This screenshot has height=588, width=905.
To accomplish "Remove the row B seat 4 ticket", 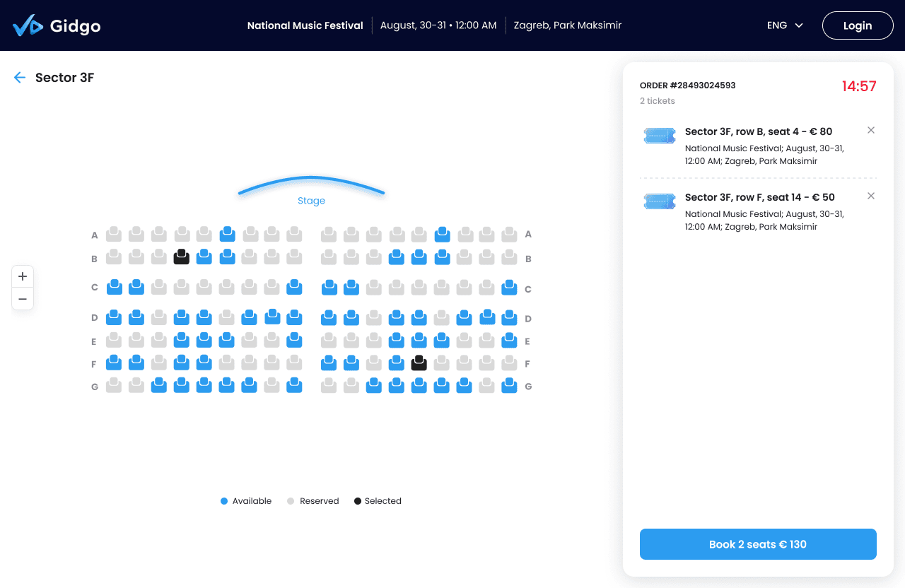I will [x=871, y=130].
